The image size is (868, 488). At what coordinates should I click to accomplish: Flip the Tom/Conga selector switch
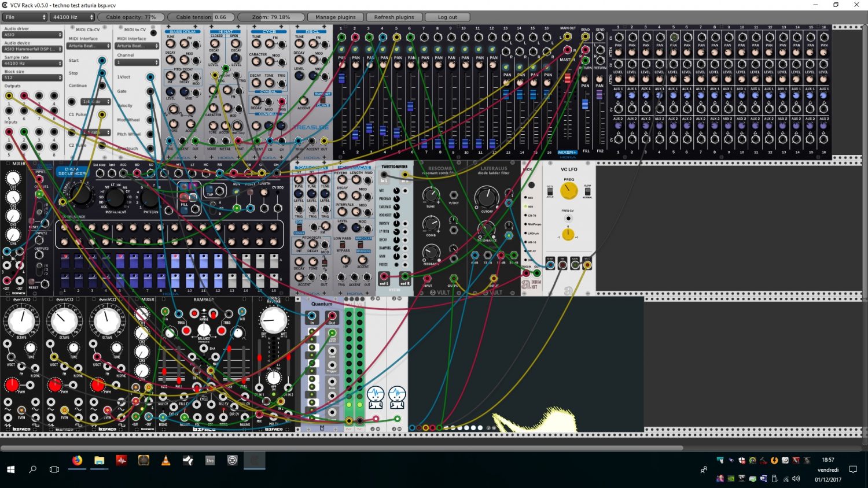click(x=299, y=227)
